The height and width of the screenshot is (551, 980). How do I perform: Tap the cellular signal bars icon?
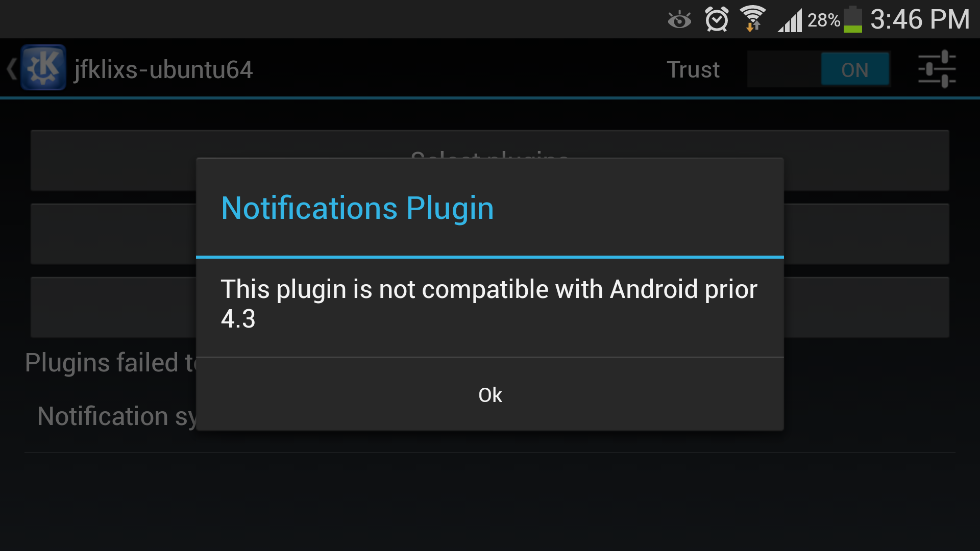coord(790,20)
